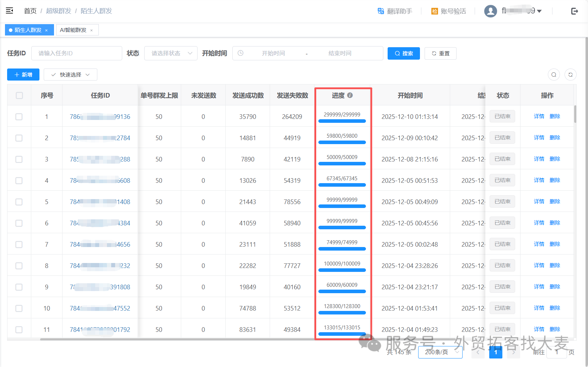Click the 新增 add button
Screen dimensions: 588x367
(x=23, y=75)
